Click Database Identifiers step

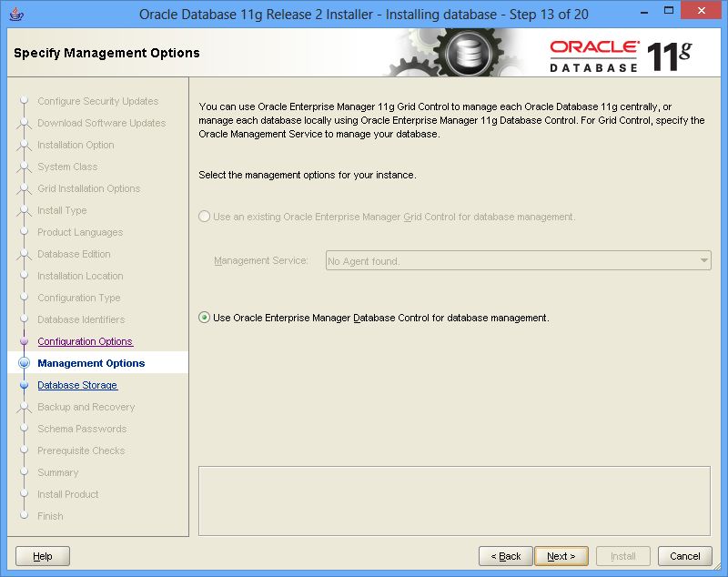[x=81, y=319]
